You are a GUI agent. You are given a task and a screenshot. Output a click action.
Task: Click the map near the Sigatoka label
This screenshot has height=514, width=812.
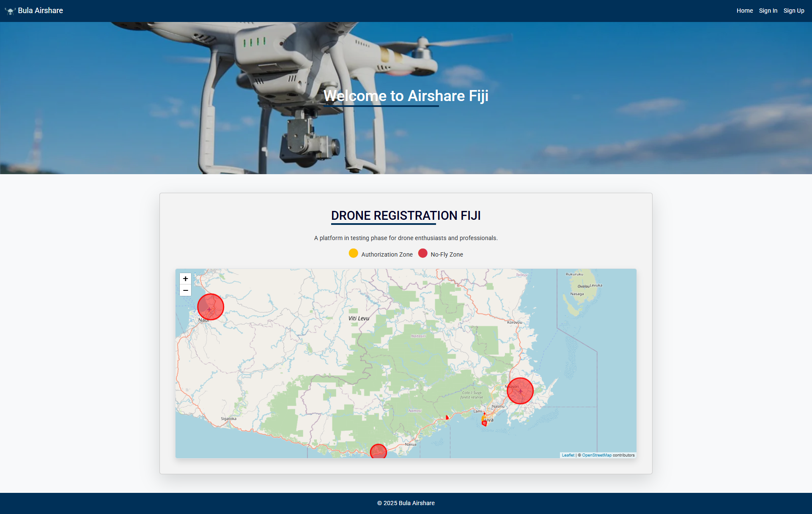[229, 418]
